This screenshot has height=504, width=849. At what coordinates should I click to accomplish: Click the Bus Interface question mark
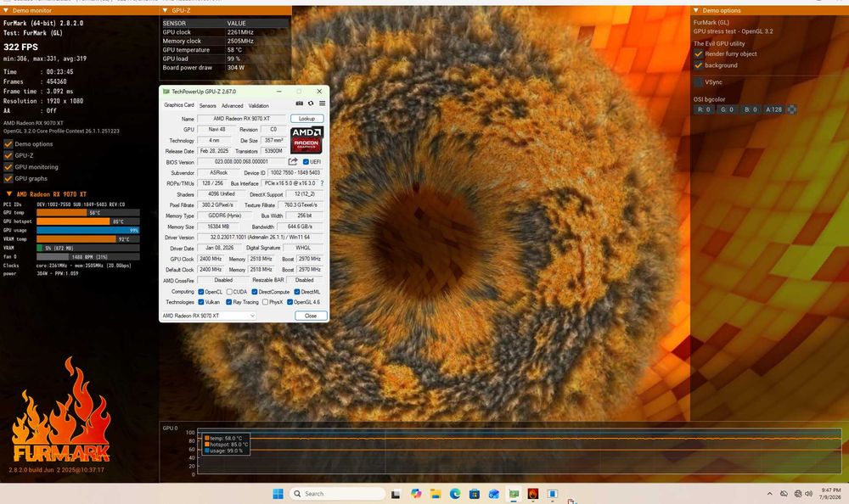(x=322, y=183)
